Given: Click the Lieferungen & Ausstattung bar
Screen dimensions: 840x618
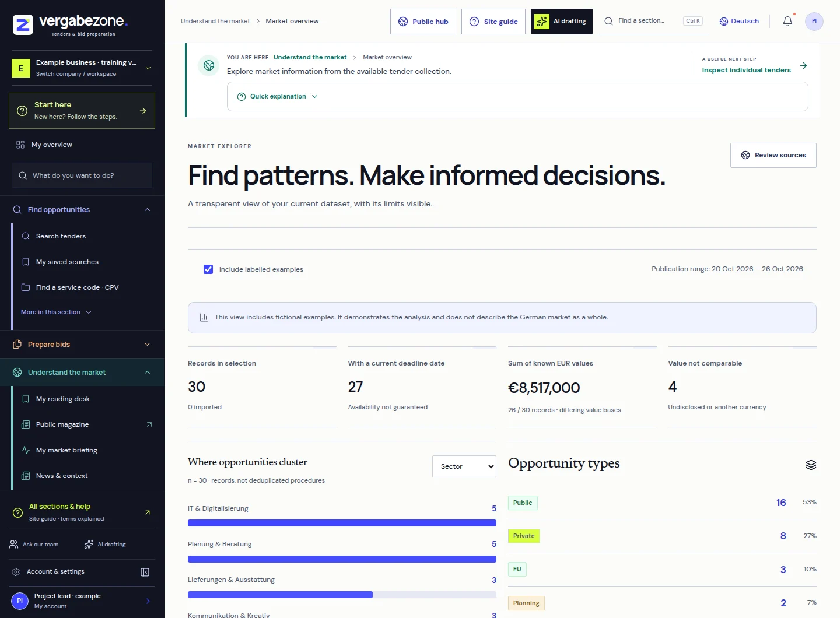Looking at the screenshot, I should tap(342, 595).
